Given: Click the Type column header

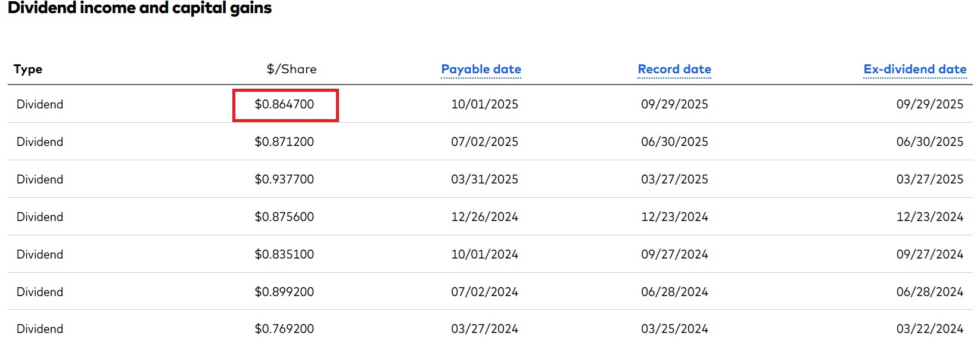Looking at the screenshot, I should 28,69.
